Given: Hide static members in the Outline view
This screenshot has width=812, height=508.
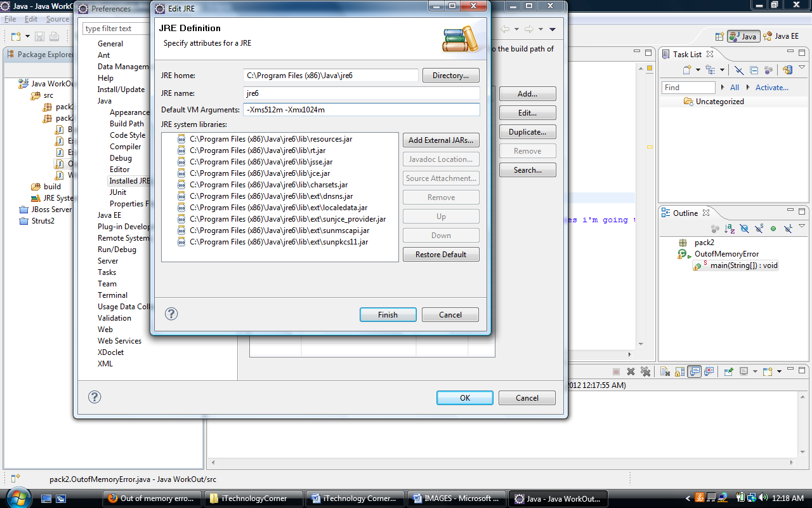Looking at the screenshot, I should [x=759, y=229].
